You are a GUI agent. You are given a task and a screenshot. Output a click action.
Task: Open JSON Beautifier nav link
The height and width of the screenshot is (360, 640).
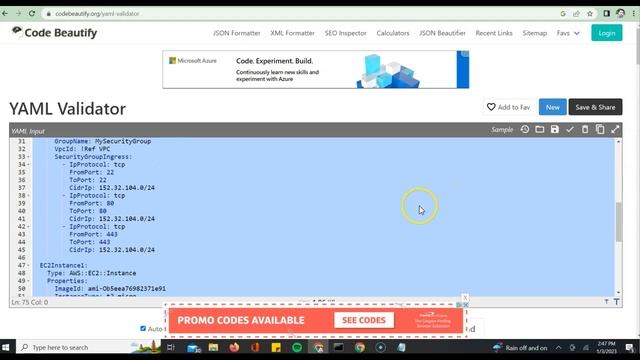pyautogui.click(x=442, y=33)
